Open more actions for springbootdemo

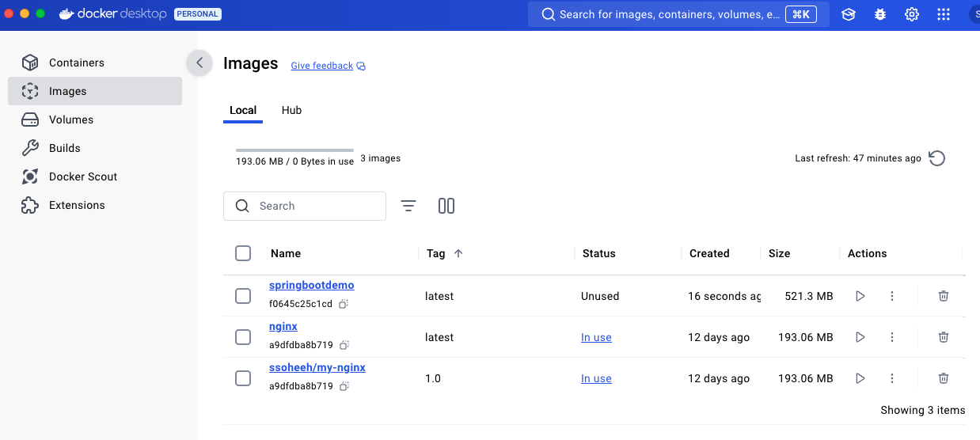coord(892,296)
